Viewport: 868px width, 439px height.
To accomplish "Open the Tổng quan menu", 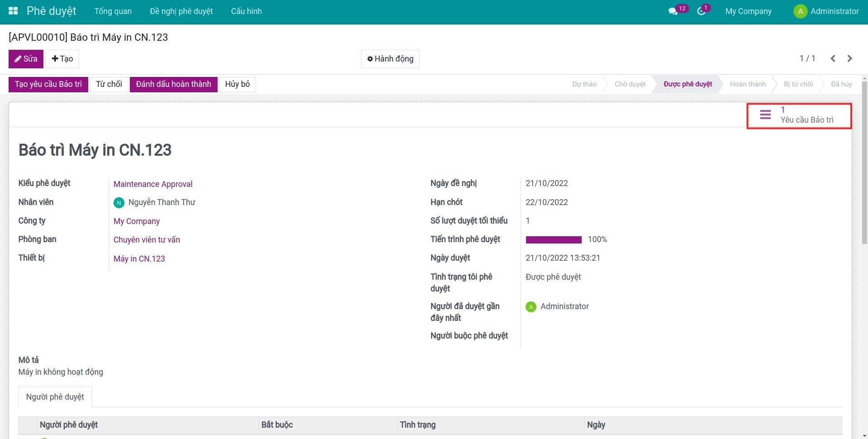I will [x=113, y=11].
